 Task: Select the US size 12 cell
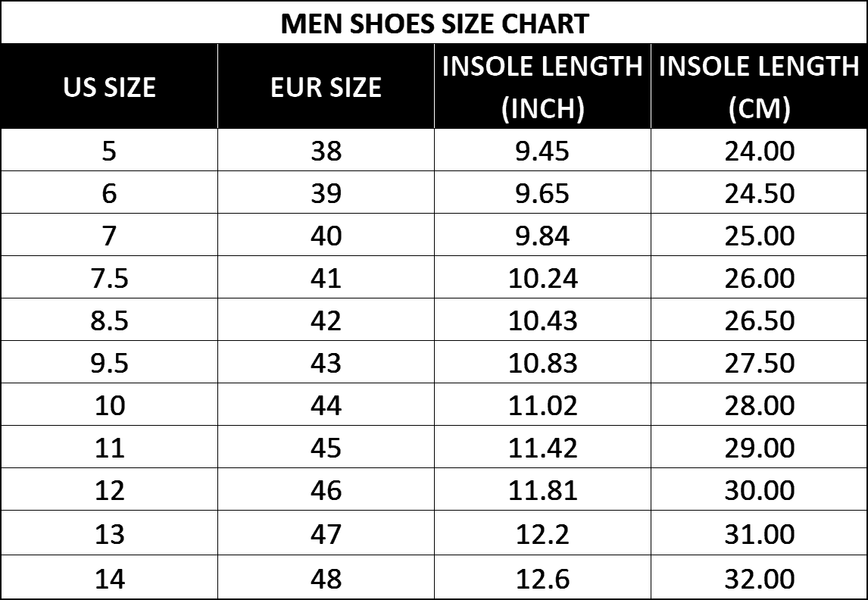(109, 490)
